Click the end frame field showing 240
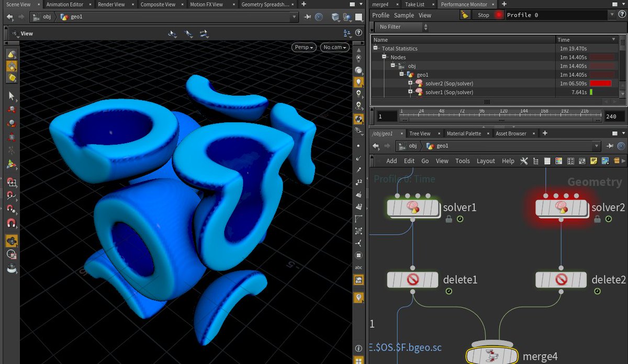This screenshot has height=364, width=628. pos(612,116)
